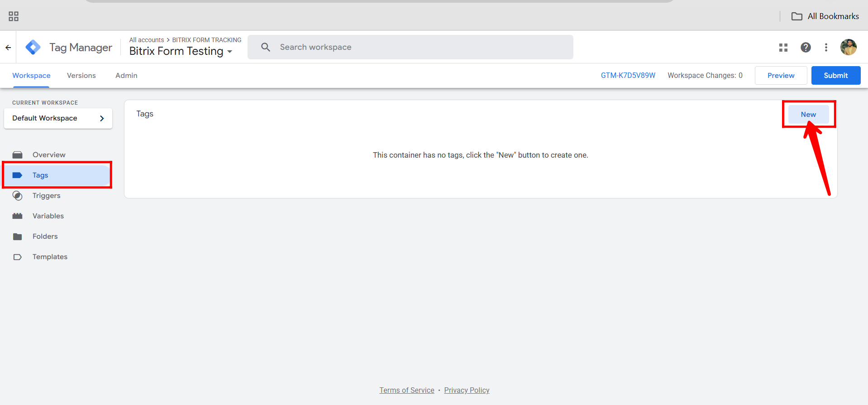Image resolution: width=868 pixels, height=405 pixels.
Task: Open the All Bookmarks folder
Action: 825,16
